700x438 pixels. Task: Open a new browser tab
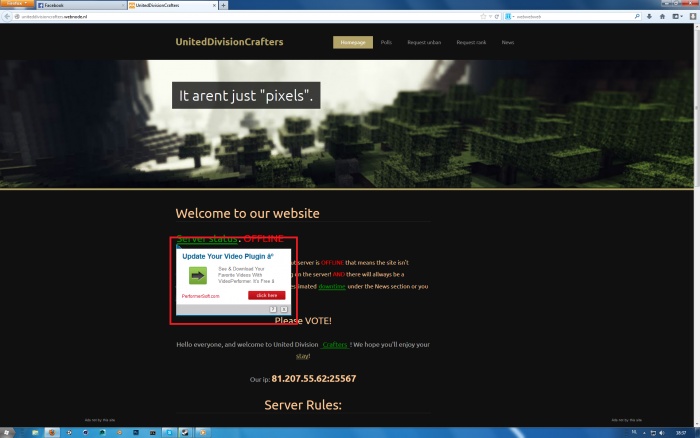pyautogui.click(x=223, y=5)
